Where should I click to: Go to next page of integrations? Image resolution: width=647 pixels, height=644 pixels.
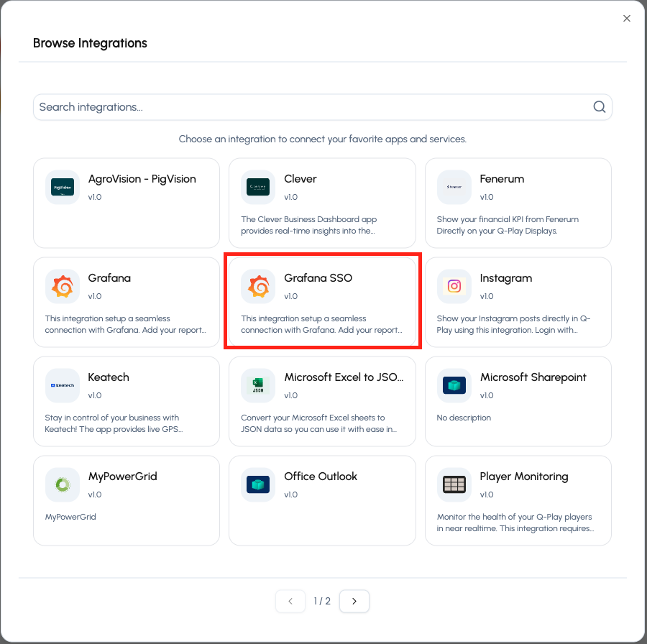pos(354,601)
